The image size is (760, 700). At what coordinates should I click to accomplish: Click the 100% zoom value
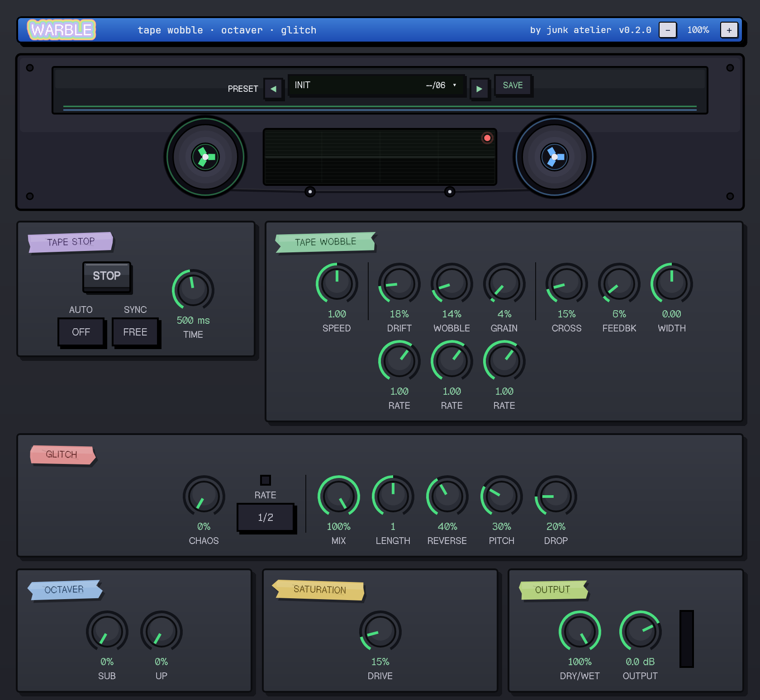tap(698, 30)
